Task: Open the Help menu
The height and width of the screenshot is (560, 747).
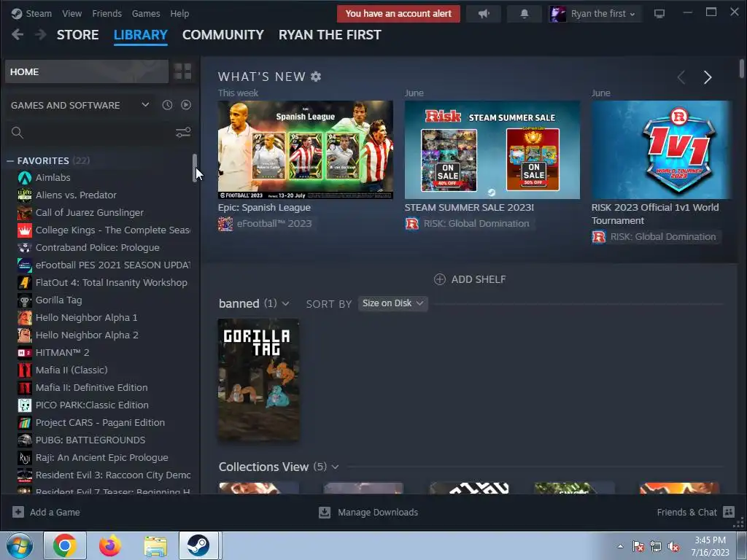Action: [x=179, y=13]
